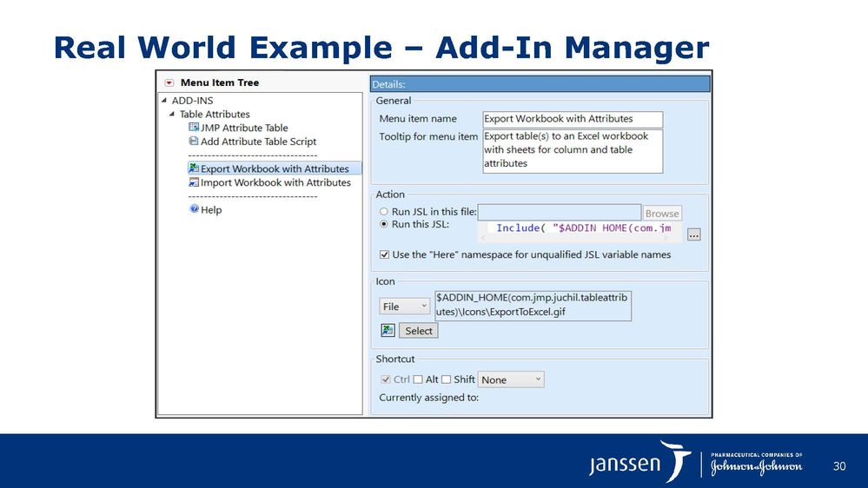Viewport: 868px width, 488px height.
Task: Open the JSL editor ellipsis button
Action: [693, 234]
